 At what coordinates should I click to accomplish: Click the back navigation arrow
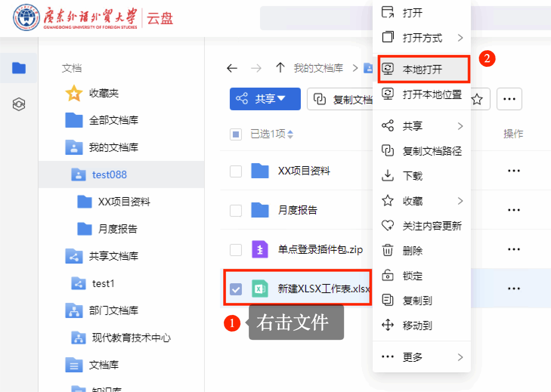click(232, 68)
